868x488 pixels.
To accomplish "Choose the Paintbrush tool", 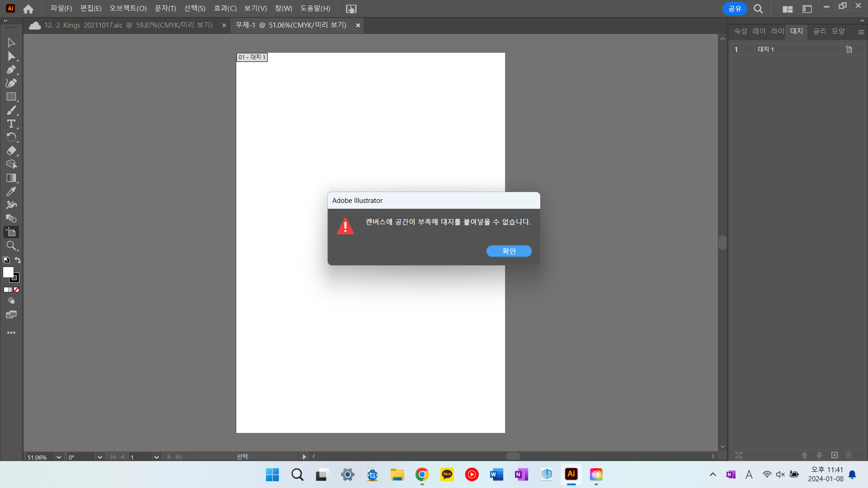I will coord(11,110).
